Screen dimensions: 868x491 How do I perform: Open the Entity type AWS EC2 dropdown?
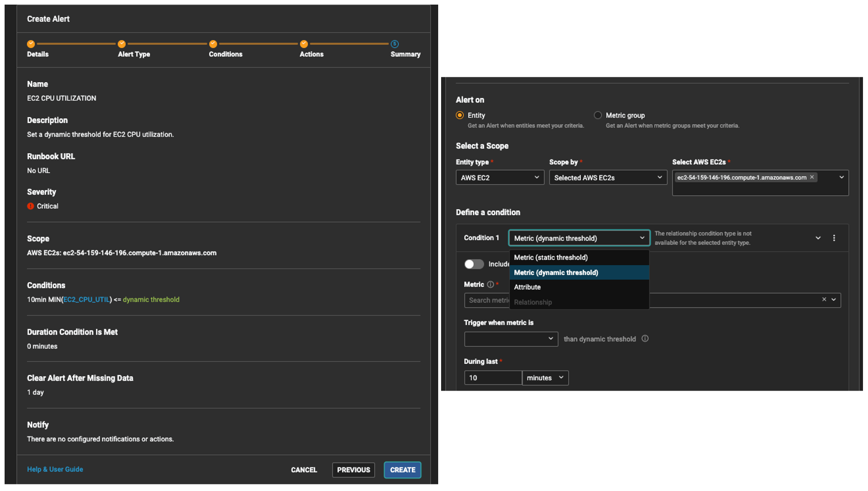pyautogui.click(x=500, y=178)
